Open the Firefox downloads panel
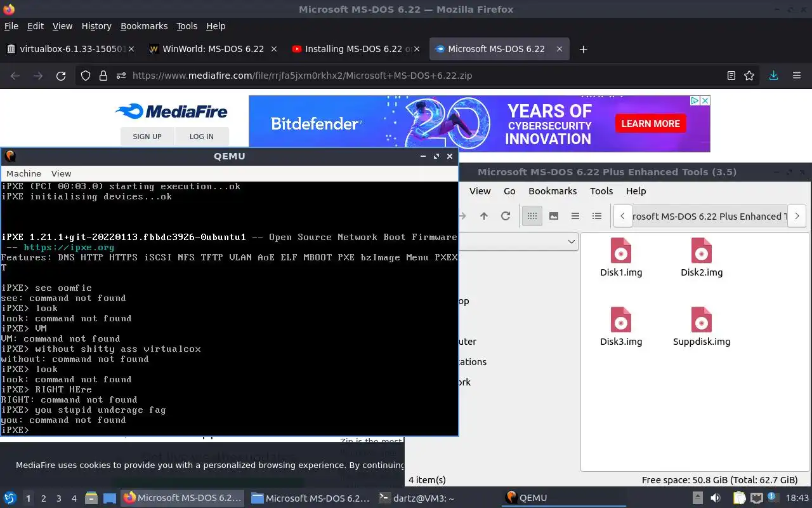812x508 pixels. [773, 76]
